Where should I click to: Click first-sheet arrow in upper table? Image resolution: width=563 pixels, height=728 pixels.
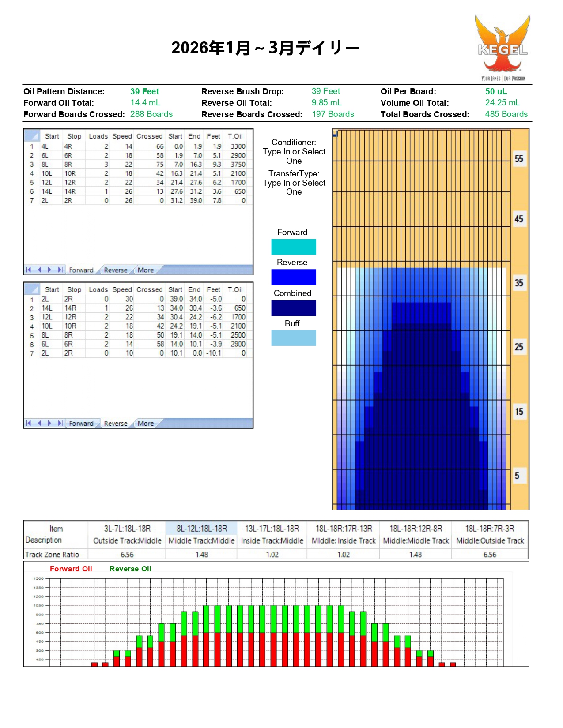[29, 270]
